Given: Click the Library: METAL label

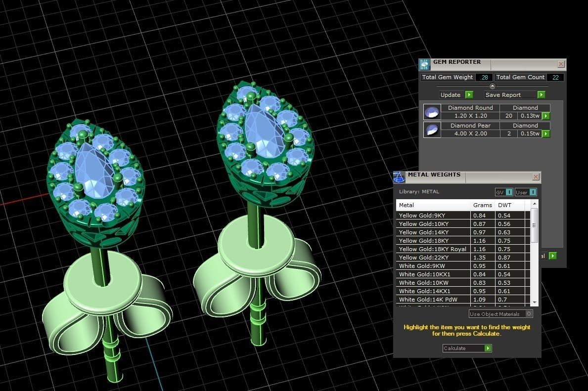Looking at the screenshot, I should tap(419, 192).
